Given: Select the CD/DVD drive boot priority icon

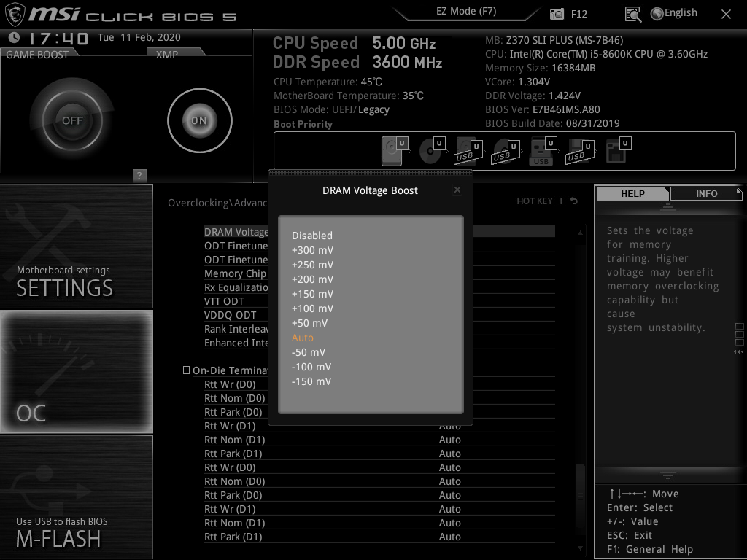Looking at the screenshot, I should click(x=432, y=151).
